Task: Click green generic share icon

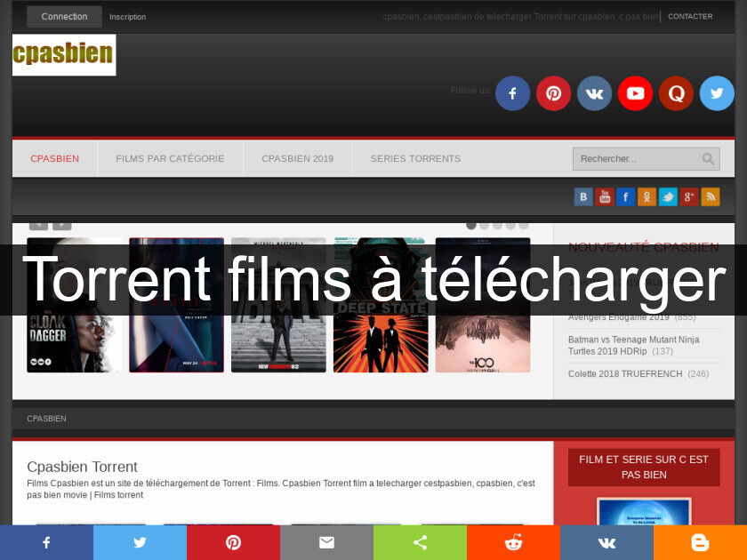Action: click(x=420, y=543)
